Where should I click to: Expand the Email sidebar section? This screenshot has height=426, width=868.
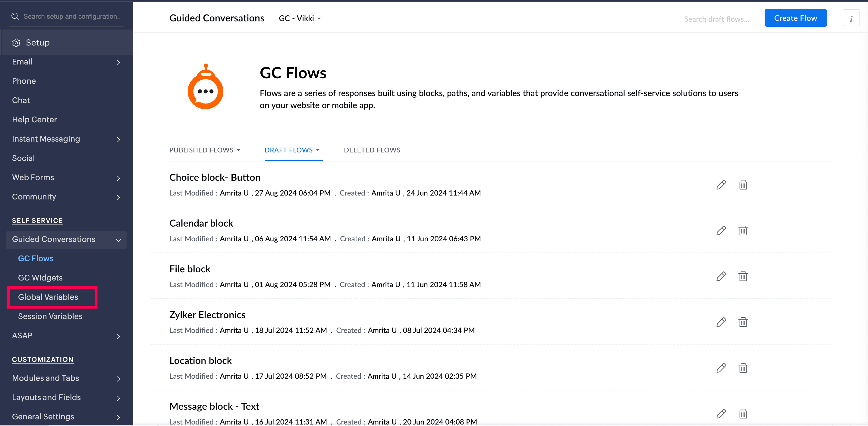[118, 62]
